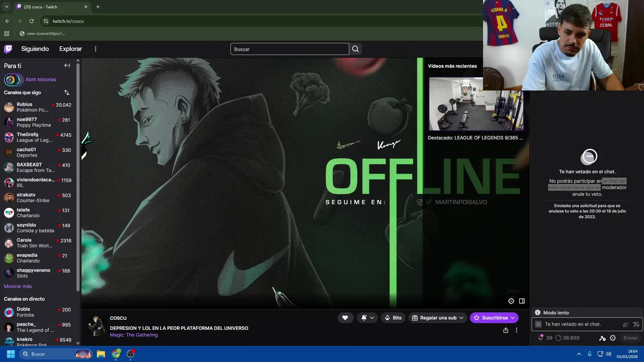Open the LEAGUE OF LEGENDS highlight thumbnail

[x=476, y=104]
